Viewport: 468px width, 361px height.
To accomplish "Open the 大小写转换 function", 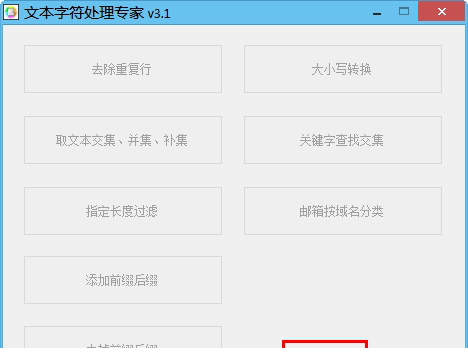I will tap(343, 69).
